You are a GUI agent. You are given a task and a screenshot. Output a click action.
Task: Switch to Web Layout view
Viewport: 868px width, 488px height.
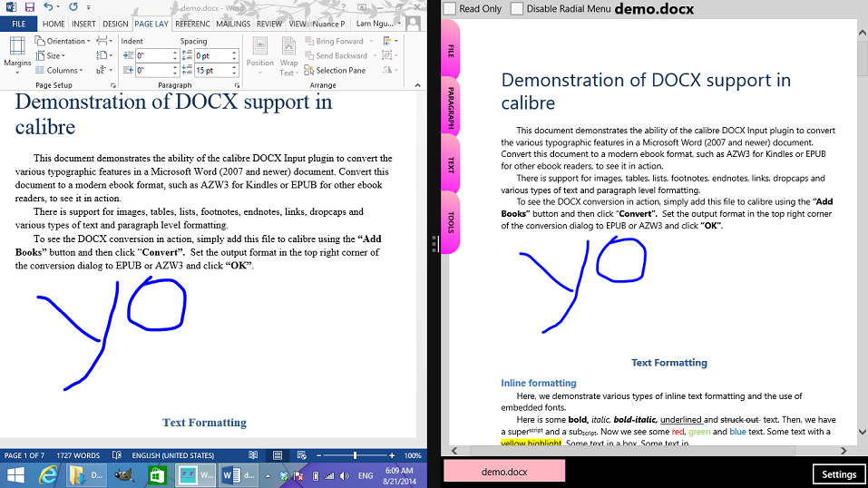click(302, 455)
